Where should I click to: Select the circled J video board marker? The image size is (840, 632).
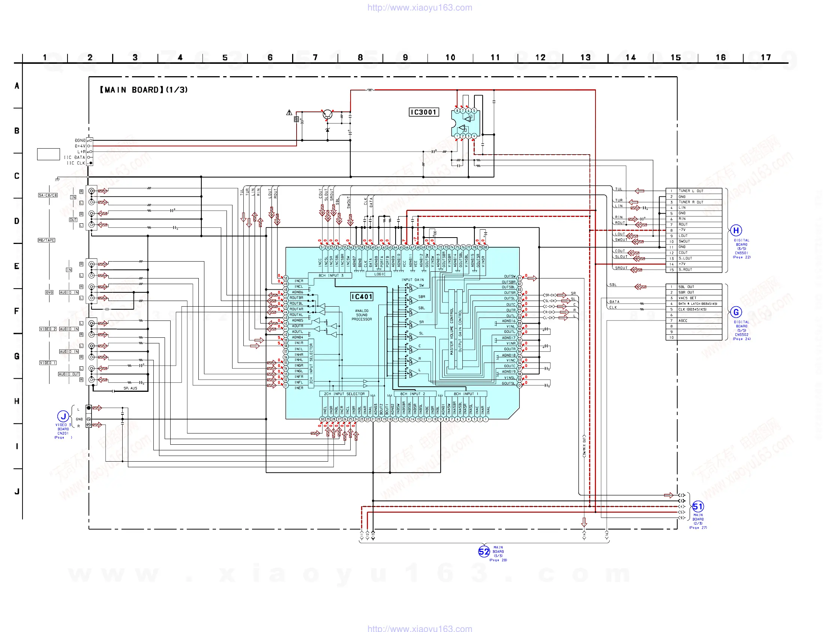pyautogui.click(x=63, y=417)
